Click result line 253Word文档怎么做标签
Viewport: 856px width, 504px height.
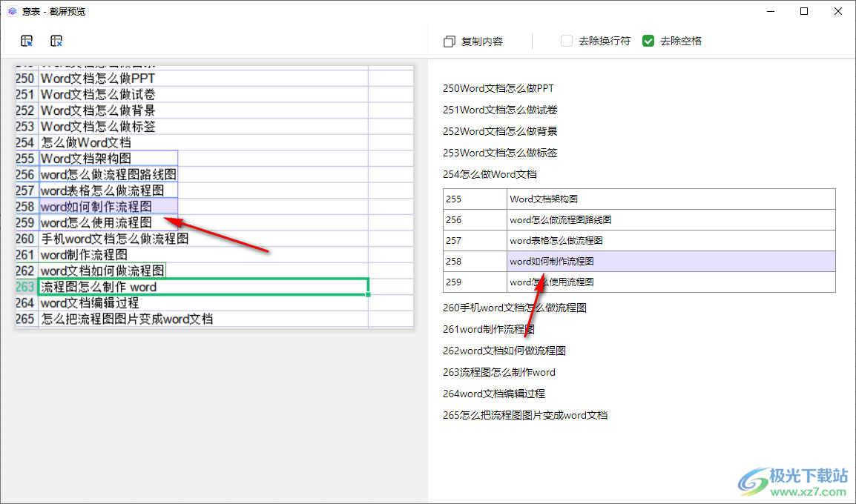500,153
